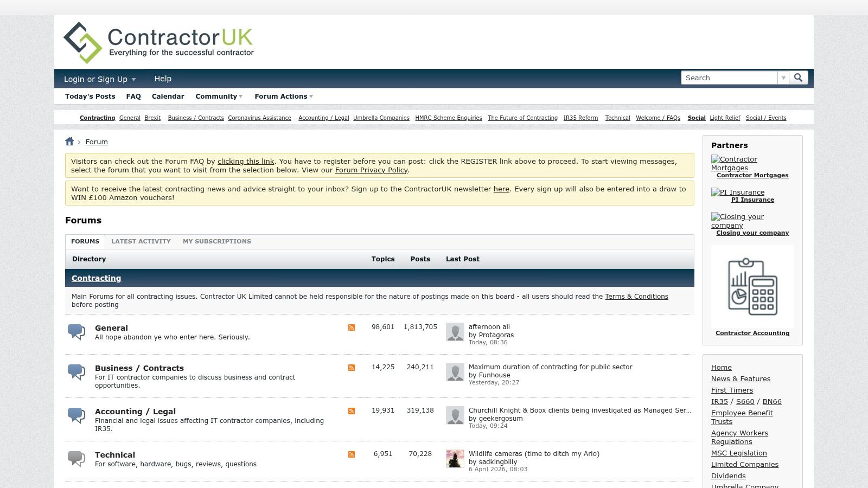Open the Business / Contracts forum title
The image size is (868, 488).
click(x=139, y=368)
